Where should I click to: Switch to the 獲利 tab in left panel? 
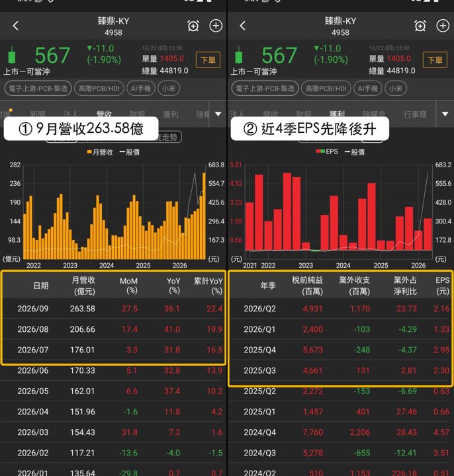[171, 114]
